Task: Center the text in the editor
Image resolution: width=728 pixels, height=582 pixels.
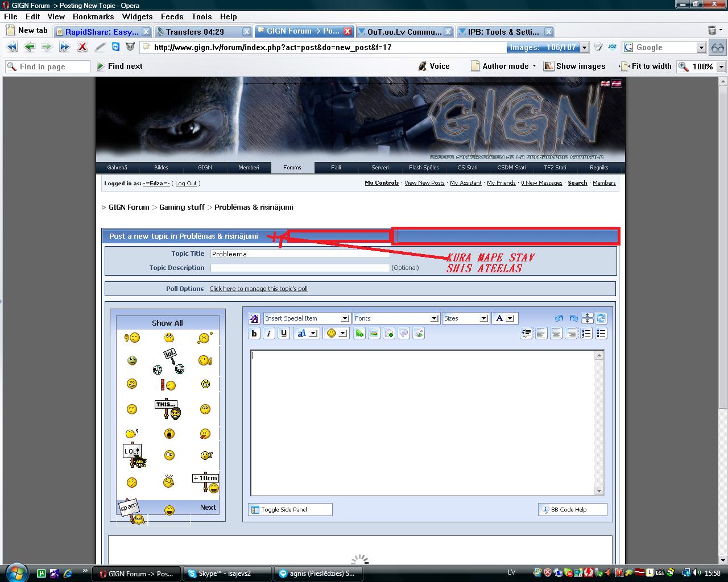Action: tap(556, 334)
